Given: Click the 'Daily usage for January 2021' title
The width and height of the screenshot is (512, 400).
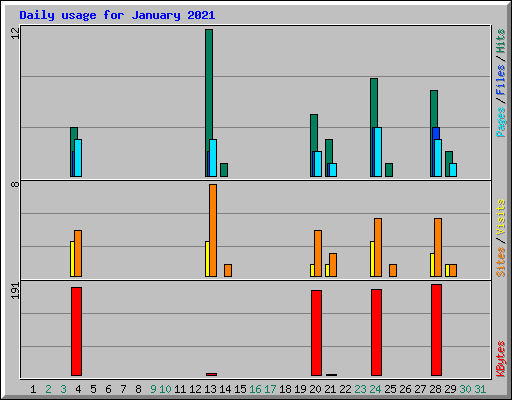Looking at the screenshot, I should (x=117, y=15).
